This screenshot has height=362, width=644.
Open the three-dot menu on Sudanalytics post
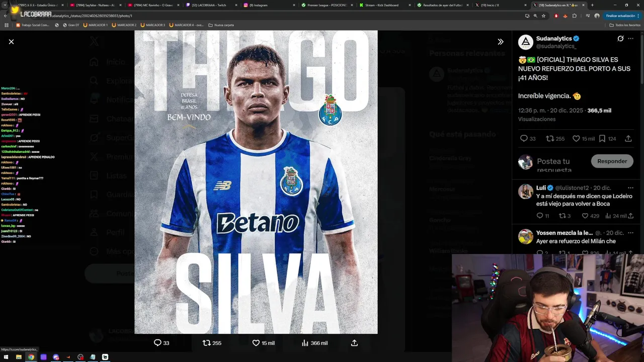coord(630,39)
